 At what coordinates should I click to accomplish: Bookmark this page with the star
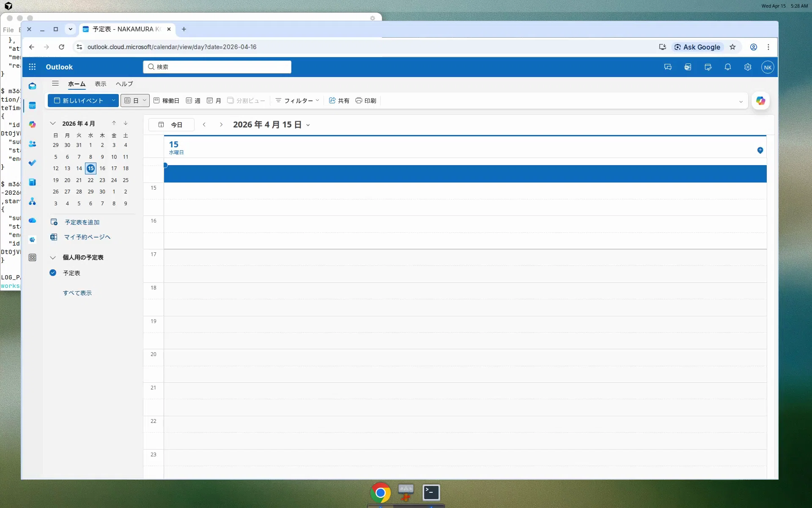point(732,47)
